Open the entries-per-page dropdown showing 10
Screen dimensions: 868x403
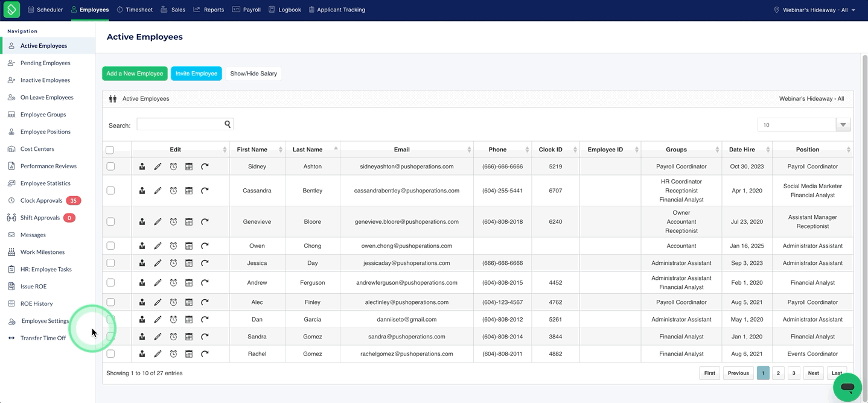click(x=804, y=125)
